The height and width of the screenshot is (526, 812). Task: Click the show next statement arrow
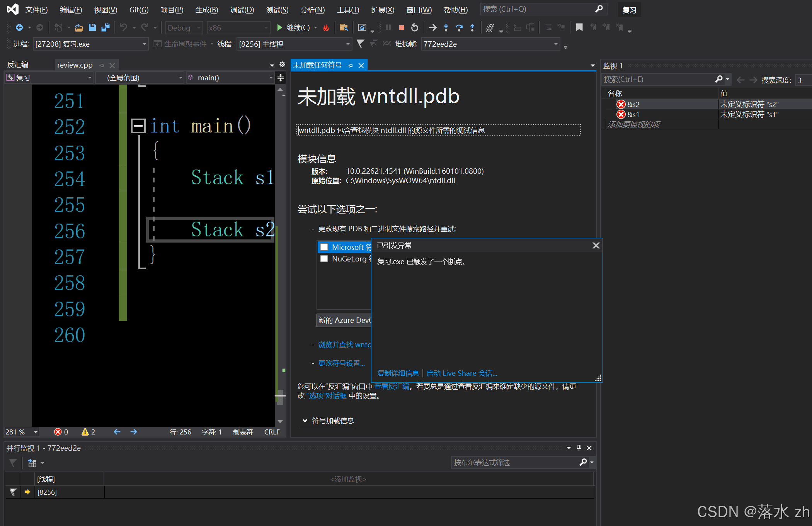432,27
